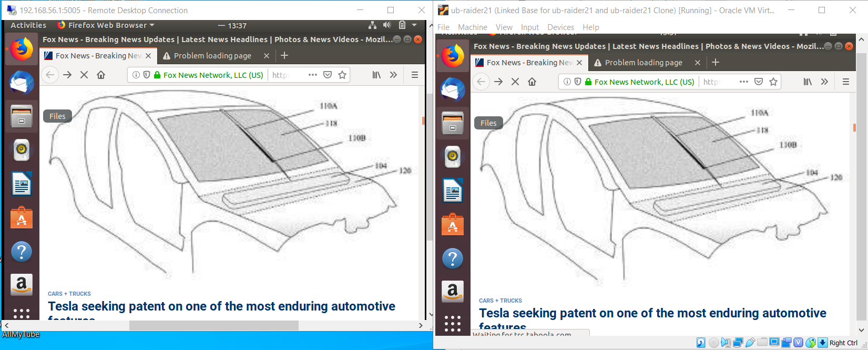Launch Thunderbird Mail in the Remote Desktop dock
The image size is (868, 350).
click(22, 83)
